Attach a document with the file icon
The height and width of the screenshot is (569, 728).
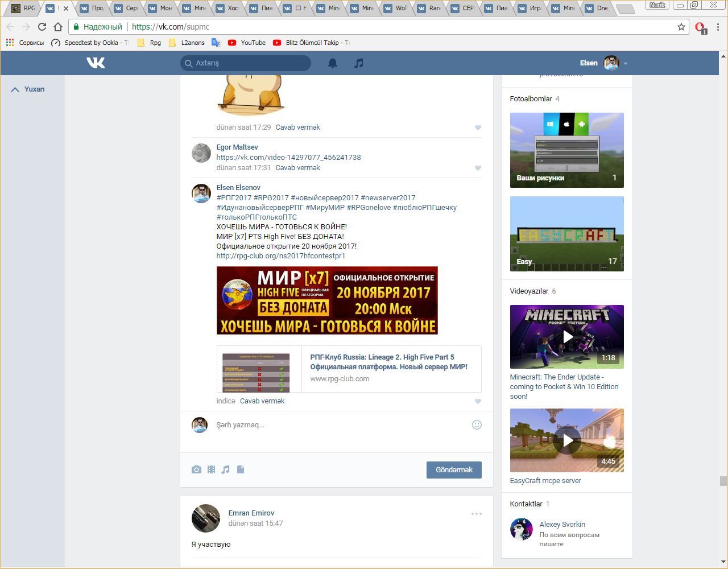241,469
